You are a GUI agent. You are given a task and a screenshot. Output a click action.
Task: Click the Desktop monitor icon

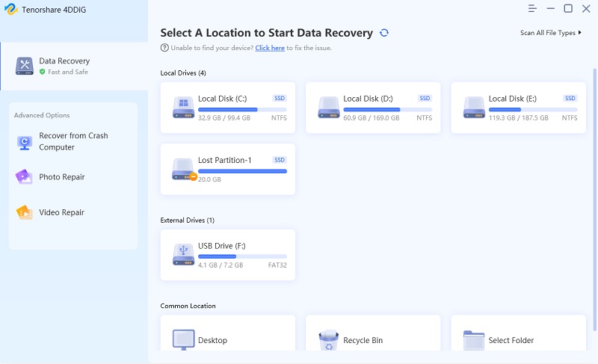click(183, 340)
